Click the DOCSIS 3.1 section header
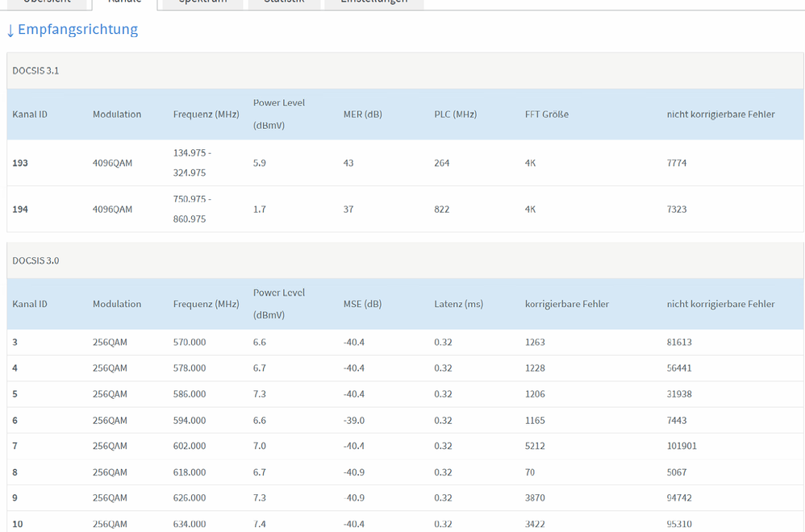This screenshot has height=532, width=805. click(35, 71)
